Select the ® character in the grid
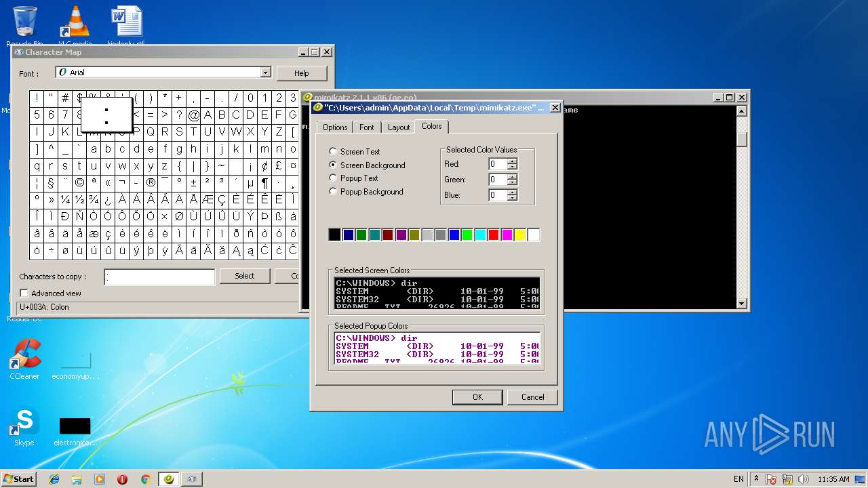This screenshot has width=868, height=488. click(x=151, y=183)
